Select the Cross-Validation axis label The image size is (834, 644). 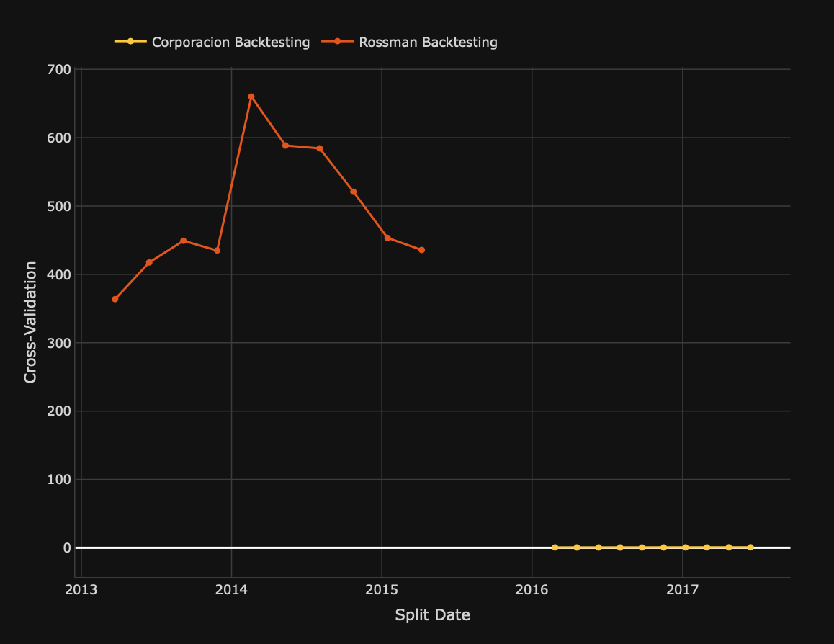click(30, 320)
